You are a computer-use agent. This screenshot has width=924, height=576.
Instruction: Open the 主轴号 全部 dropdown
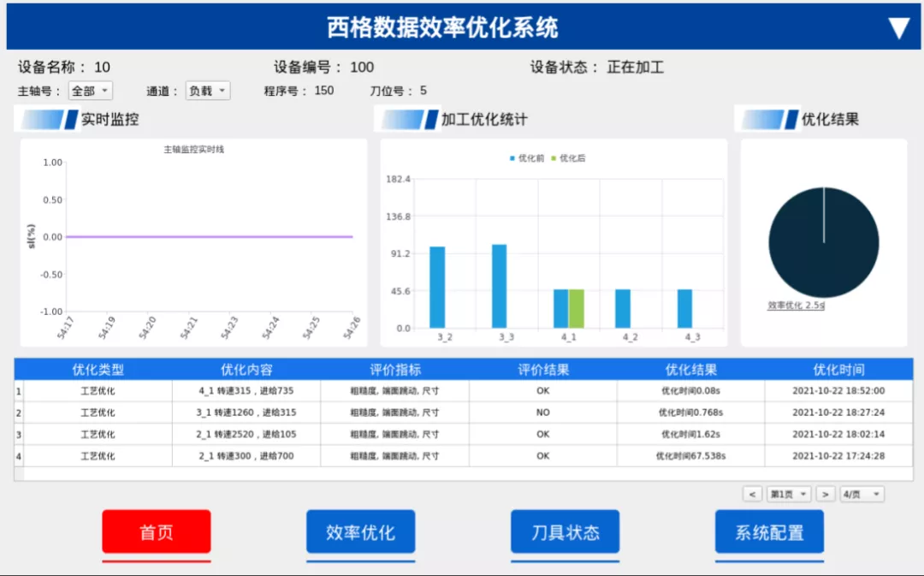pyautogui.click(x=90, y=91)
